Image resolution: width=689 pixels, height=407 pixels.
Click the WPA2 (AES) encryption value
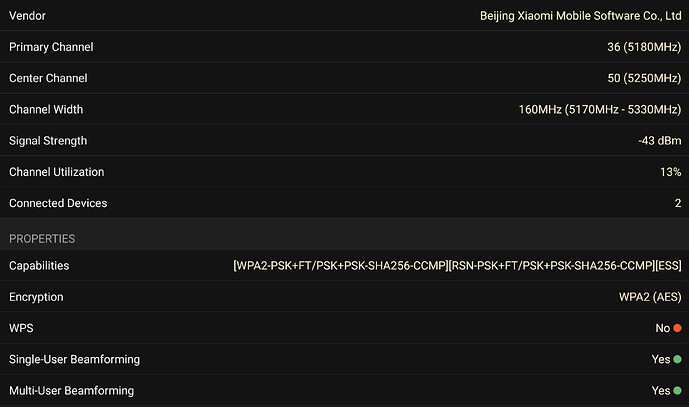tap(650, 297)
